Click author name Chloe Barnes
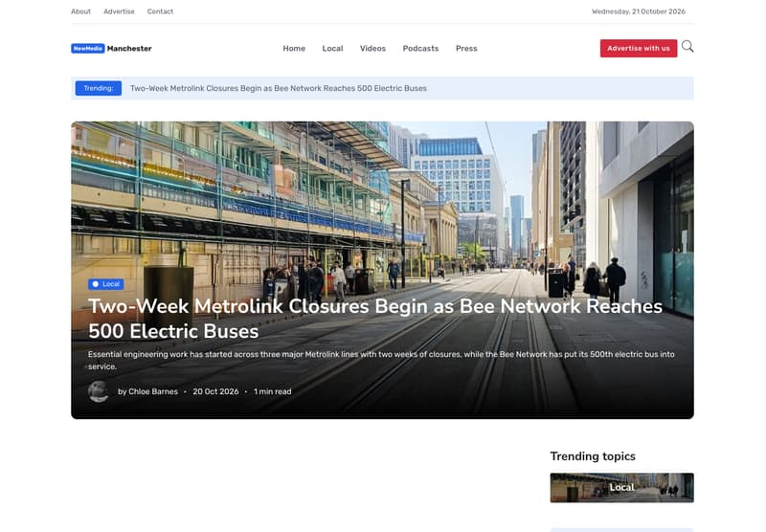 (153, 391)
